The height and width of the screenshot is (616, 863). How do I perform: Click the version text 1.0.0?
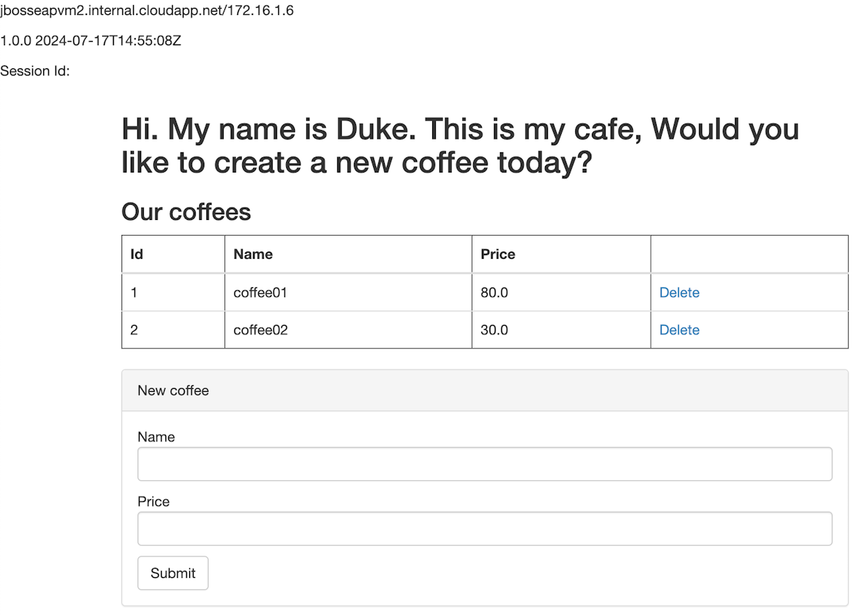[17, 41]
